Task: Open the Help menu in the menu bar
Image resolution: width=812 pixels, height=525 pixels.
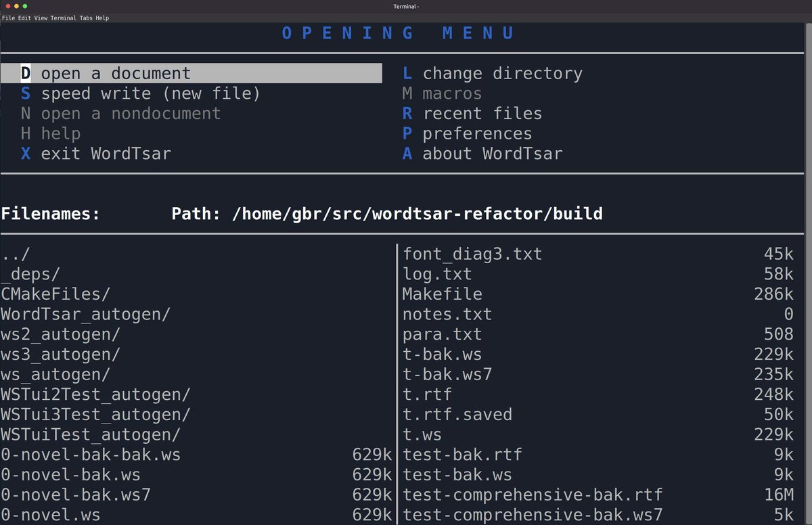Action: point(102,18)
